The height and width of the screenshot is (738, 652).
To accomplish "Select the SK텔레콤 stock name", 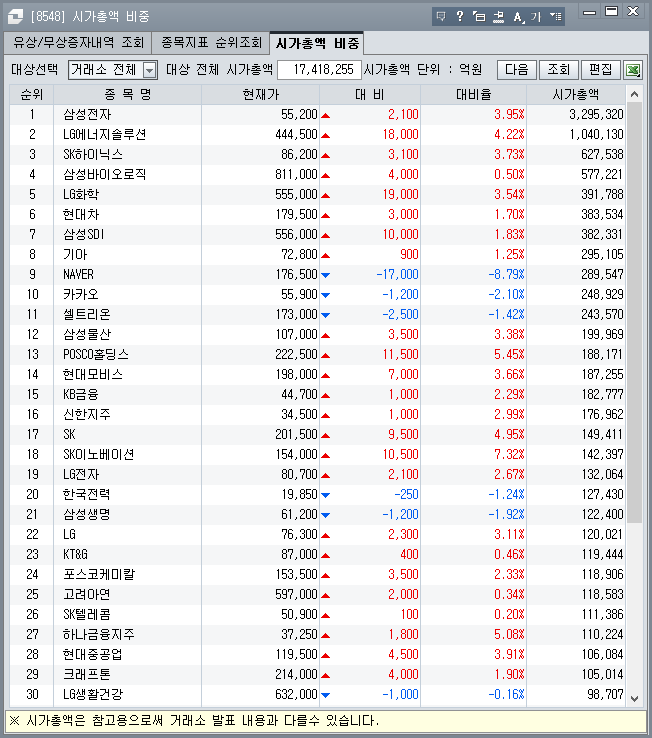I will tap(87, 615).
